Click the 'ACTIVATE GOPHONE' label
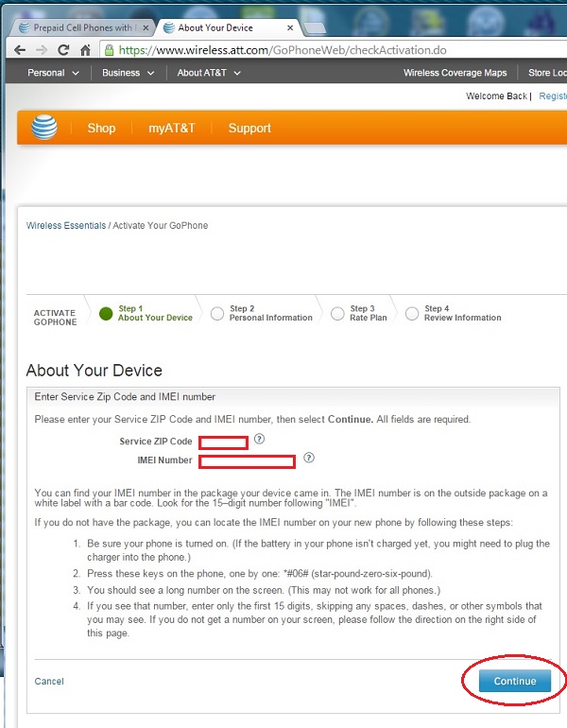The height and width of the screenshot is (728, 567). click(x=55, y=318)
